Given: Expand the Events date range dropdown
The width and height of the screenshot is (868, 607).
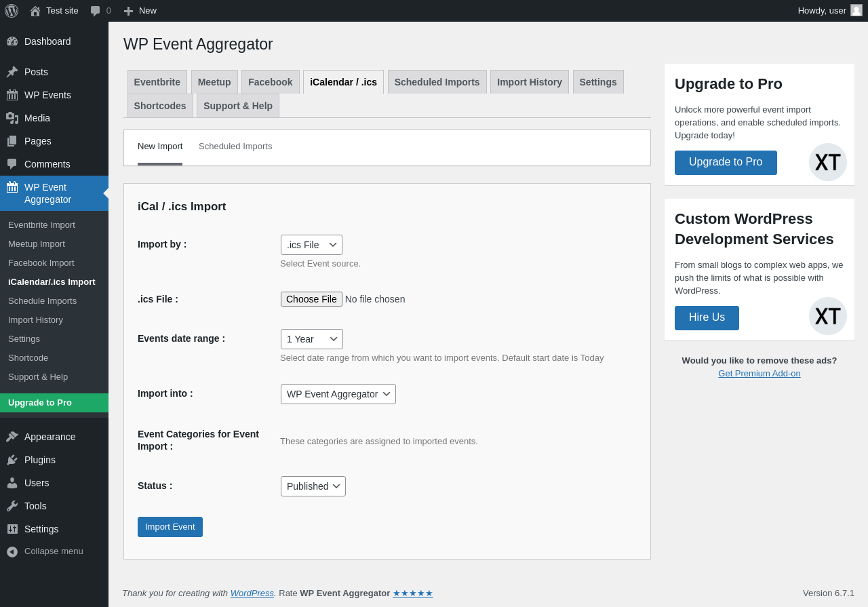Looking at the screenshot, I should tap(311, 339).
